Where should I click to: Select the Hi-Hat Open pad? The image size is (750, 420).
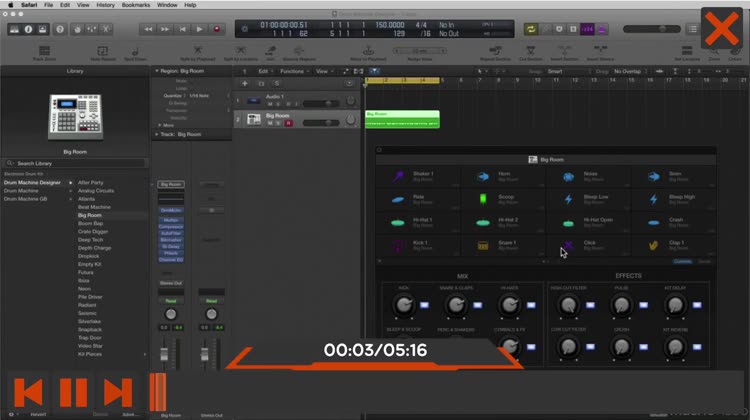pyautogui.click(x=589, y=222)
